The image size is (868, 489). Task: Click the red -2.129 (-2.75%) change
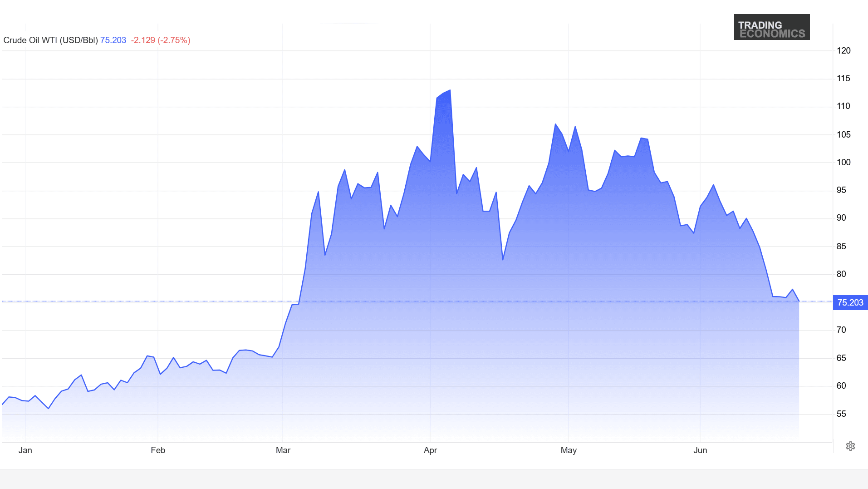(x=161, y=40)
